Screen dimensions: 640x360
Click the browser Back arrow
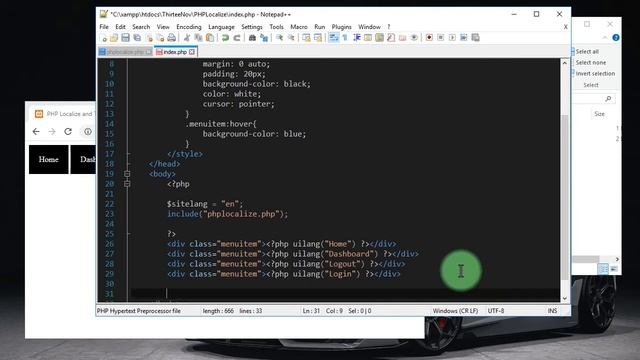36,131
